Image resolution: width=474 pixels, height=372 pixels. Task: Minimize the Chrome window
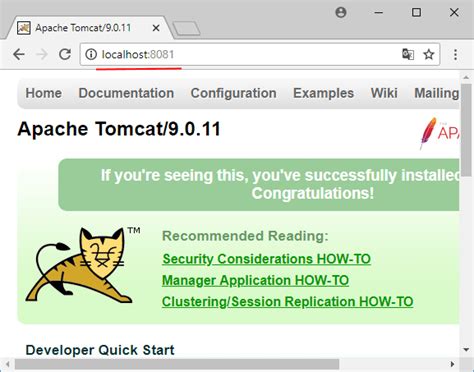[378, 13]
